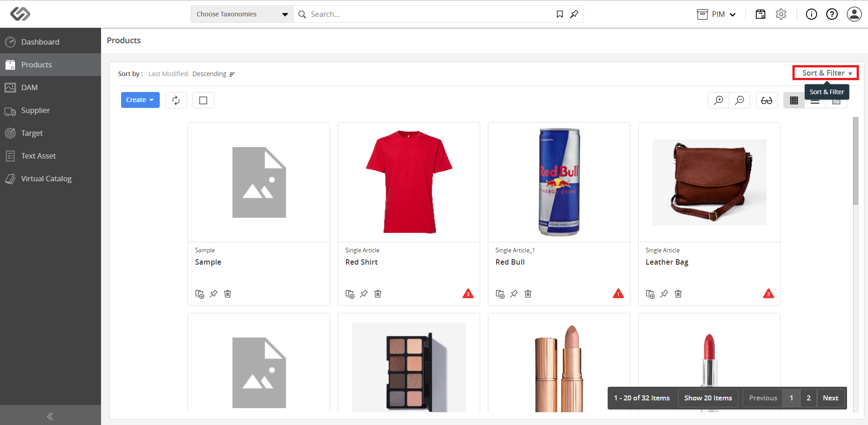Click the Next page button
Screen dimensions: 868x425
[x=831, y=398]
